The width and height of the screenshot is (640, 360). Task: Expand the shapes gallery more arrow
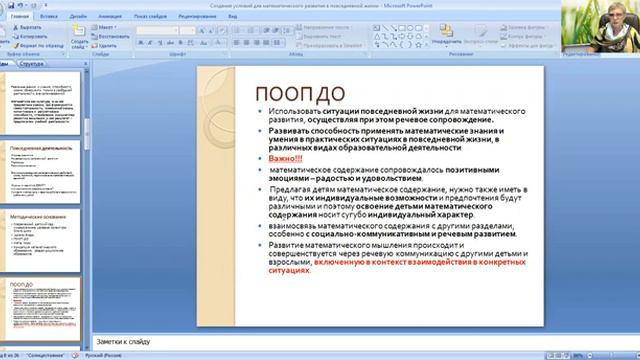click(427, 45)
